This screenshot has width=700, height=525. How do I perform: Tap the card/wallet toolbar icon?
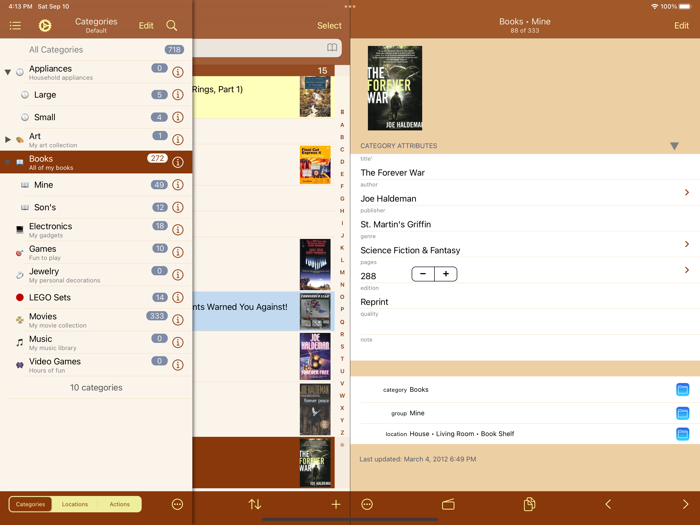[x=448, y=504]
